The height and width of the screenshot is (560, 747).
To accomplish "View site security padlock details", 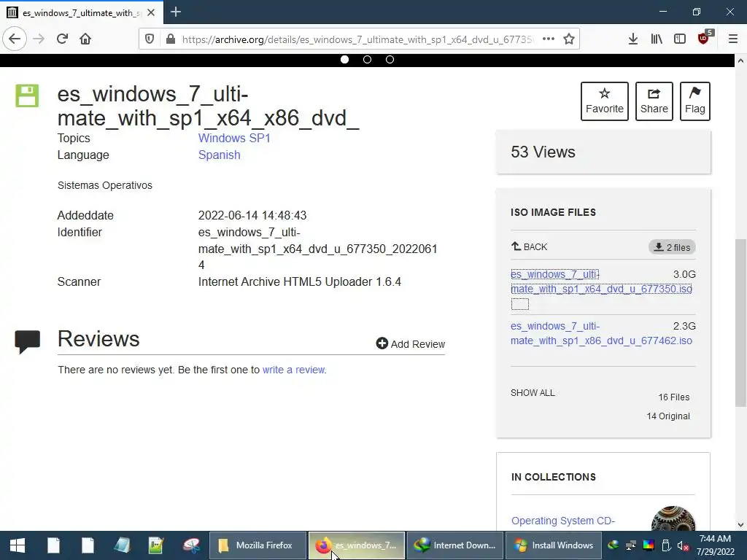I will pyautogui.click(x=171, y=39).
